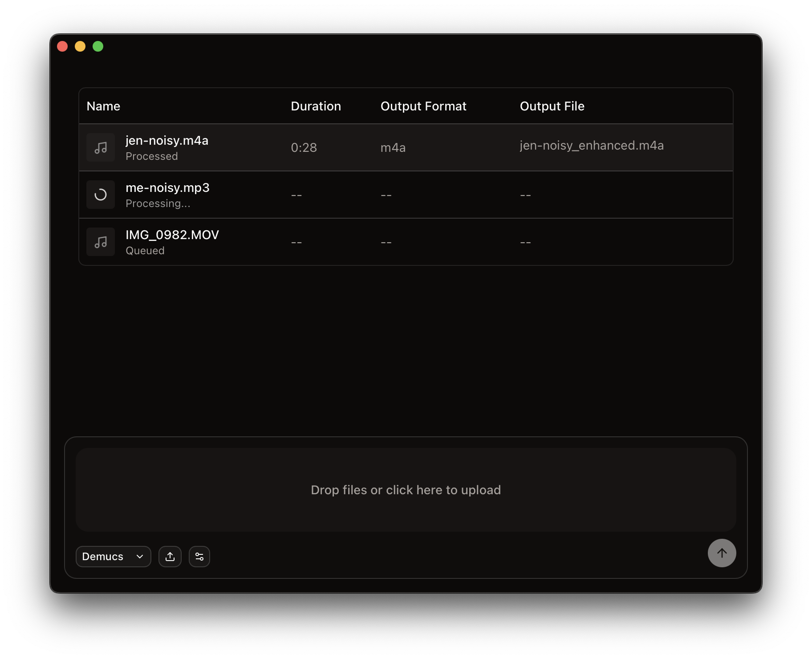Screen dimensions: 812x659
Task: Open the processing settings sliders icon
Action: click(199, 556)
